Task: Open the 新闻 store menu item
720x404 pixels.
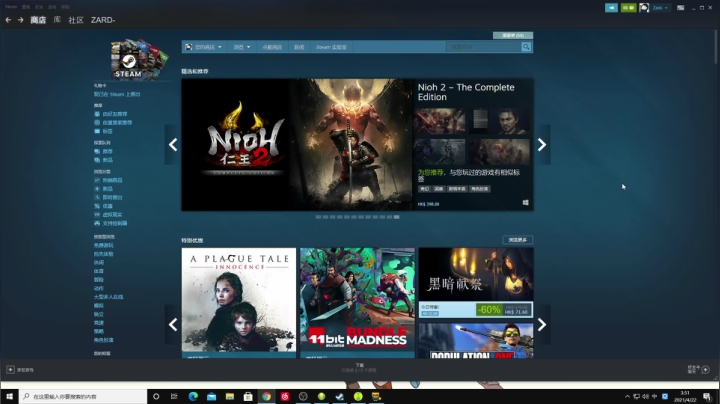Action: (x=299, y=47)
